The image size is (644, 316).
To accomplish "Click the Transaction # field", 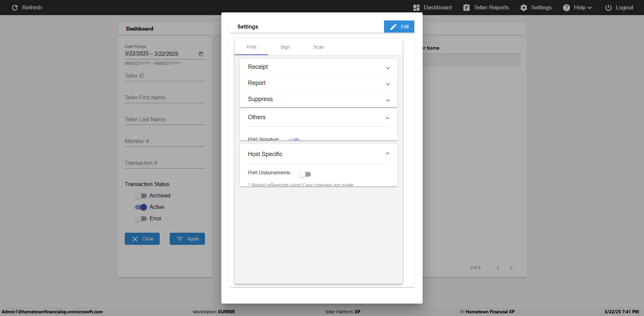I will click(165, 163).
